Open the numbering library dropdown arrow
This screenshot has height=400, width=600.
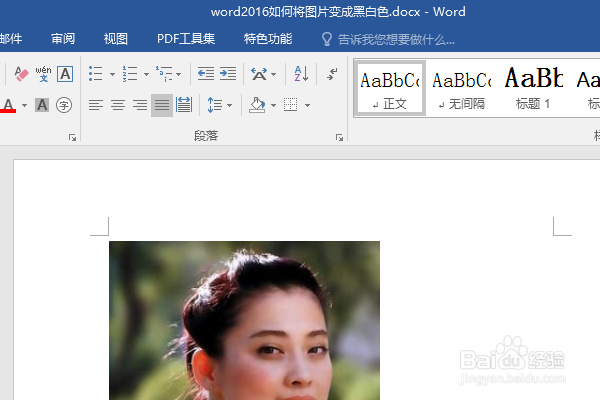[x=146, y=74]
